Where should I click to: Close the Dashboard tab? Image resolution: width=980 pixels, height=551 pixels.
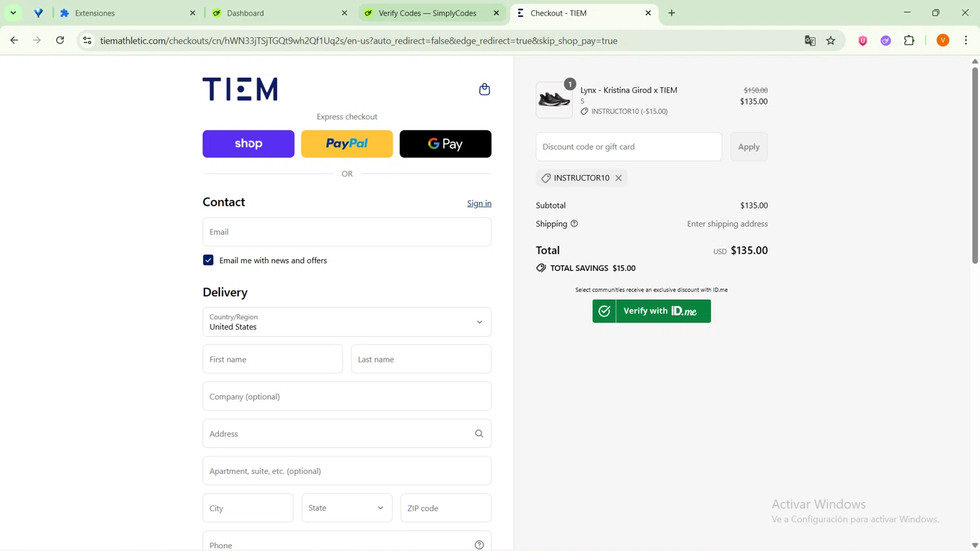(344, 13)
